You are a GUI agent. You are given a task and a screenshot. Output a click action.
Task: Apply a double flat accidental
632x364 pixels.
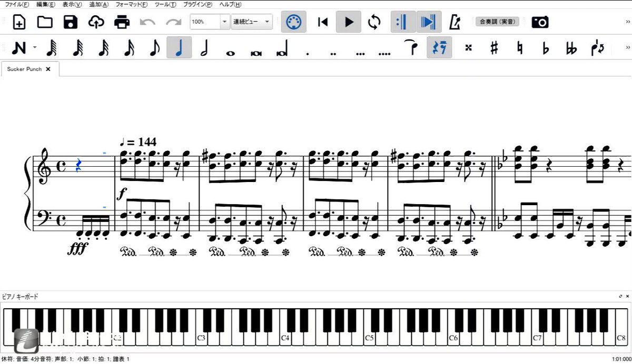[x=571, y=48]
